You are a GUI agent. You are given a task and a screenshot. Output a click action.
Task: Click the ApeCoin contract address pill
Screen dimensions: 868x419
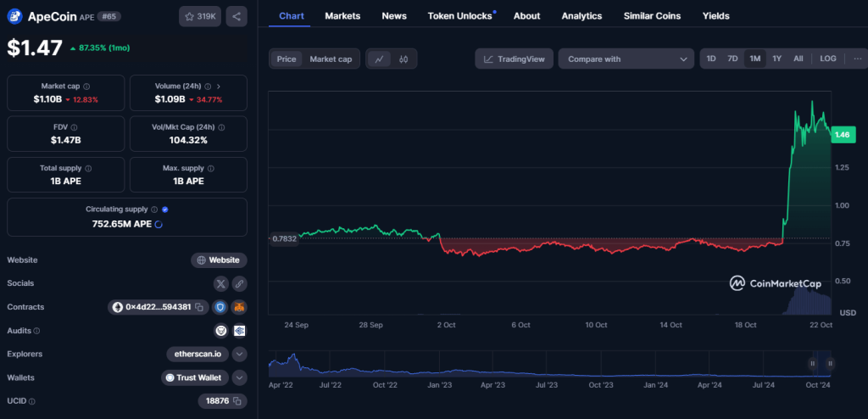tap(159, 307)
